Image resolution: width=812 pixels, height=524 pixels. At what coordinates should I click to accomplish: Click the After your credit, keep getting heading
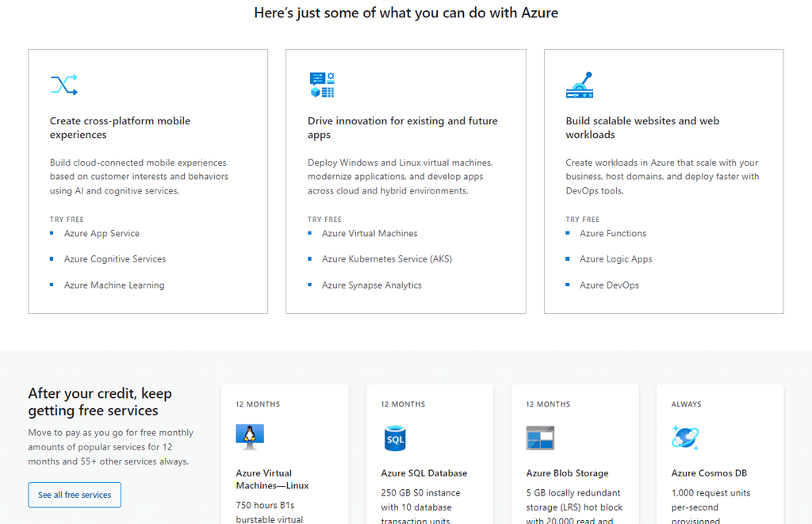(x=100, y=402)
